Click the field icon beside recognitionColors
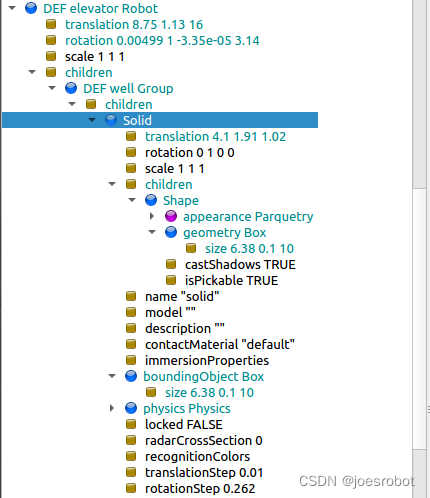Image resolution: width=430 pixels, height=498 pixels. [131, 456]
